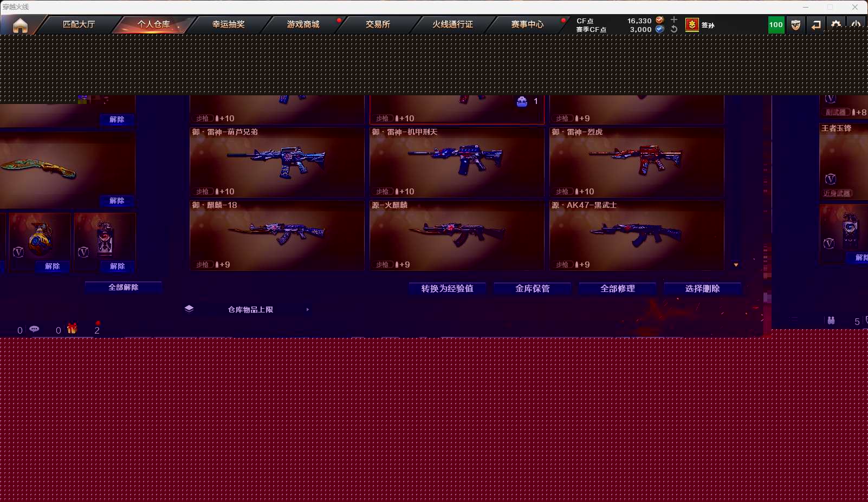Click the 选择删除 button

click(703, 289)
